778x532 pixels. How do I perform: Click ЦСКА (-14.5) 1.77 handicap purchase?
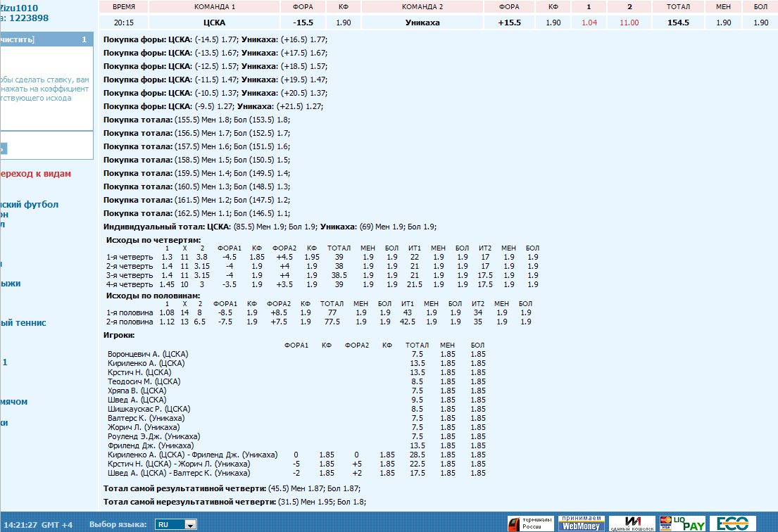[x=216, y=39]
